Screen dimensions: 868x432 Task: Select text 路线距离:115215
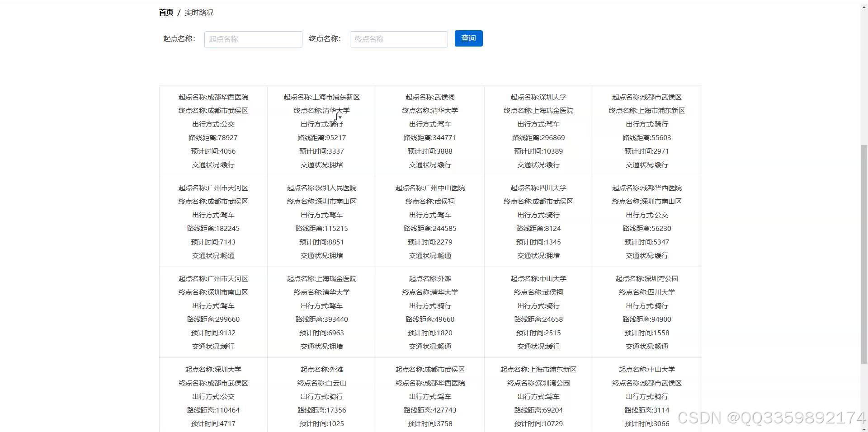tap(322, 229)
